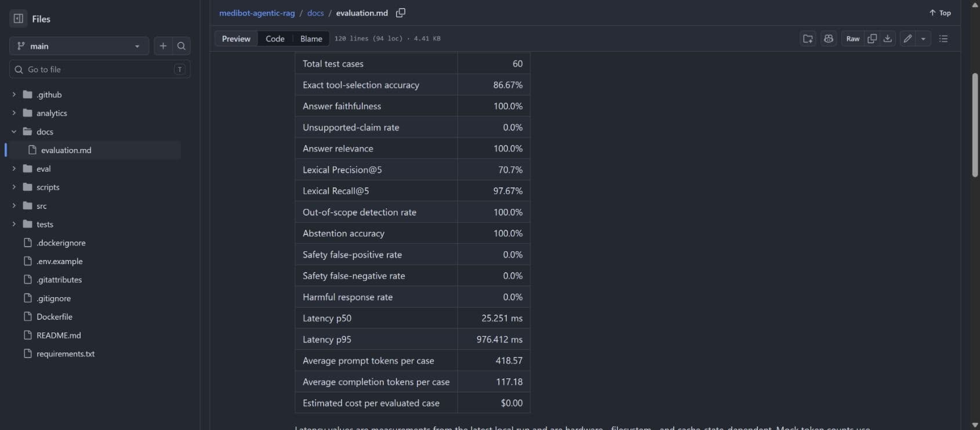Open the .dockerignore file
980x430 pixels.
(x=61, y=243)
